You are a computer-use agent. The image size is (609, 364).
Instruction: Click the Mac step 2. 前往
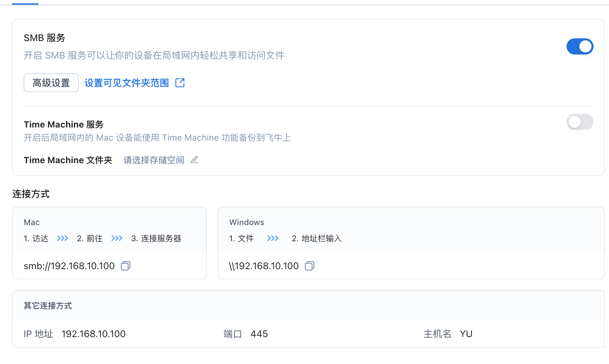click(x=90, y=239)
